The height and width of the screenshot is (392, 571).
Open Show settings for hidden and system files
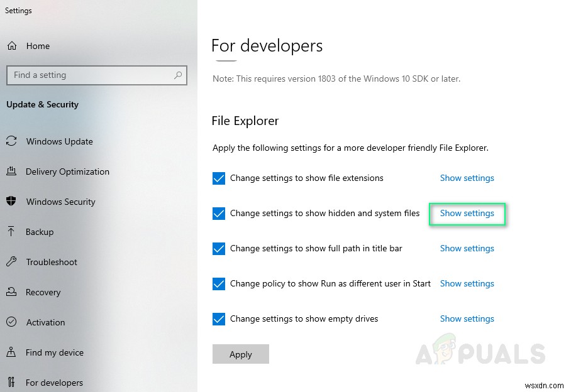tap(467, 214)
